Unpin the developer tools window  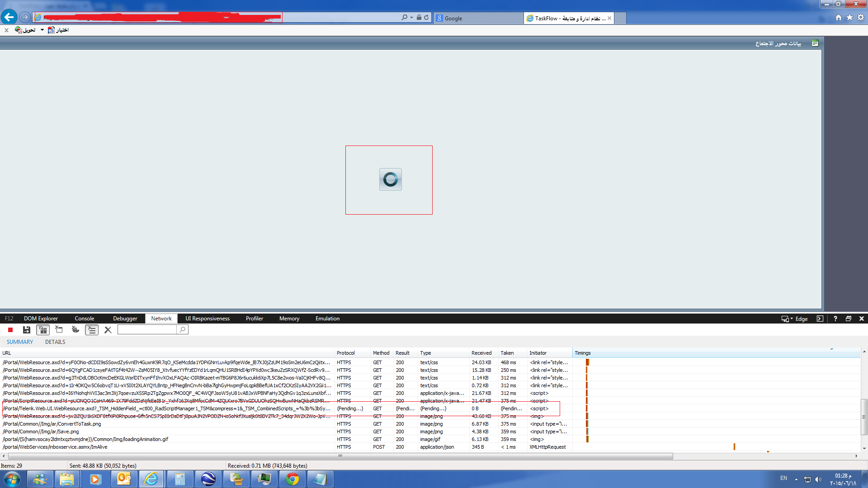[849, 319]
